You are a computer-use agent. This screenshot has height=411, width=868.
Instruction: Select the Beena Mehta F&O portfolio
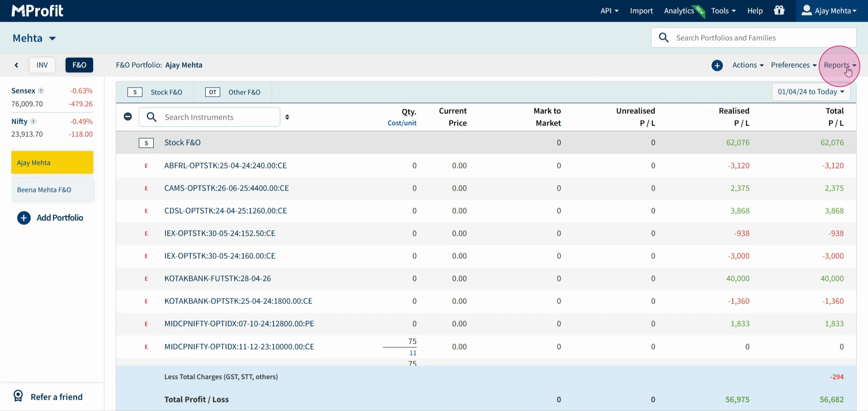pos(52,190)
